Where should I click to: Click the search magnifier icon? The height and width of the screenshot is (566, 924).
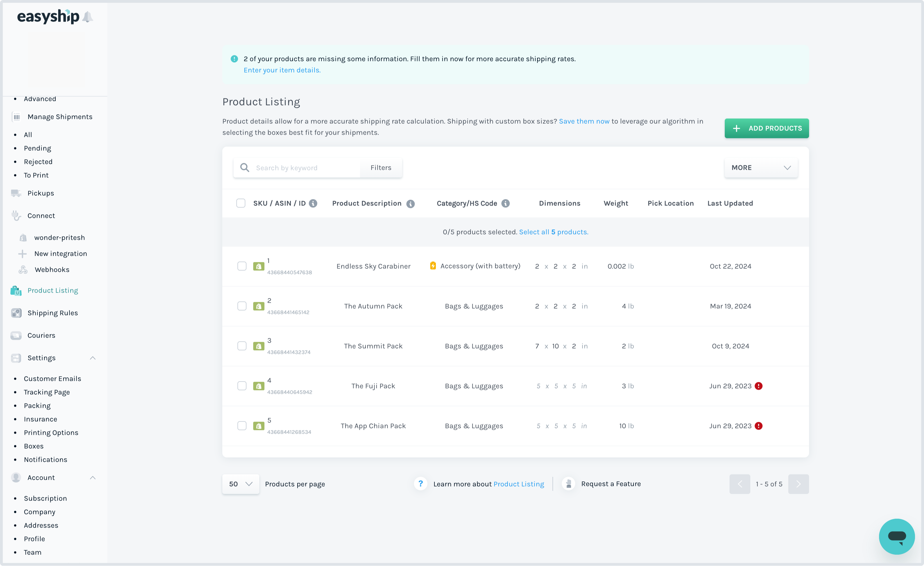coord(244,168)
